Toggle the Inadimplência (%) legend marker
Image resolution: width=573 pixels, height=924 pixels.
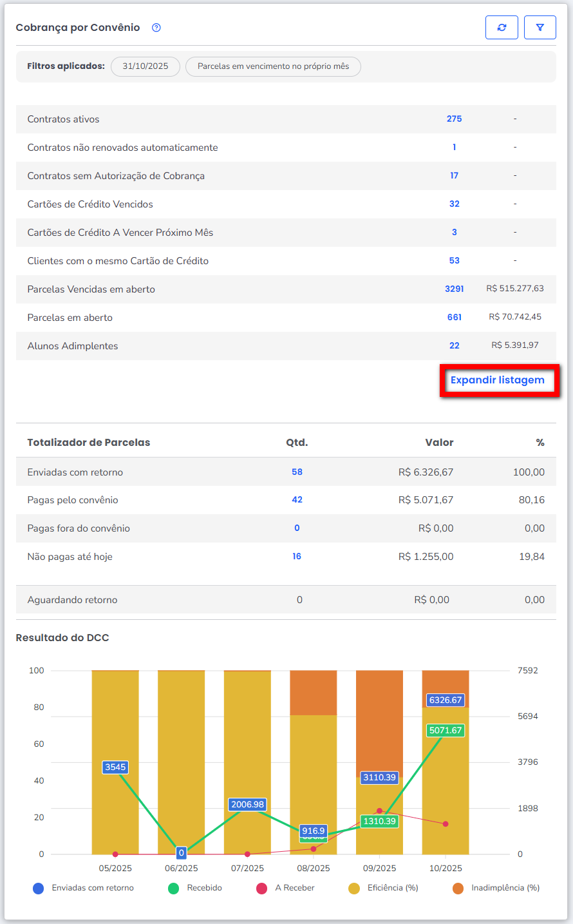458,889
